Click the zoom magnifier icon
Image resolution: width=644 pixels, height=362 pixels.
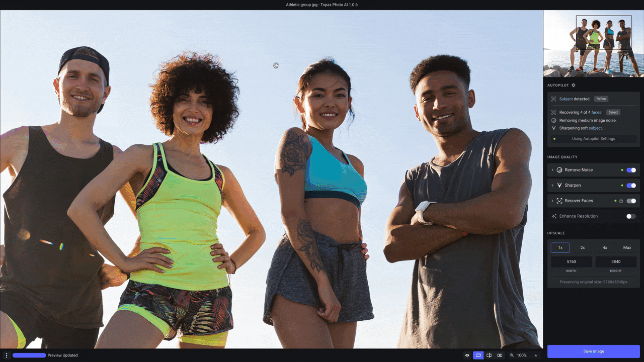pyautogui.click(x=512, y=355)
